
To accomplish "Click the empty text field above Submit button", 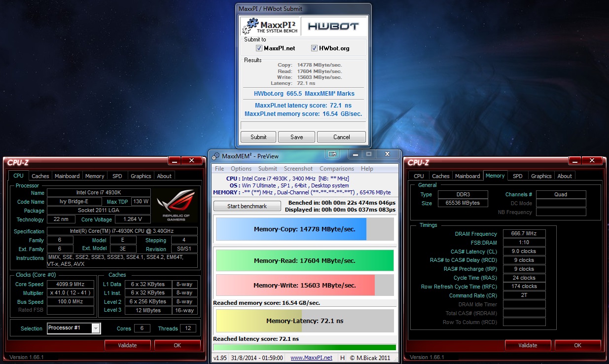I will tap(303, 125).
